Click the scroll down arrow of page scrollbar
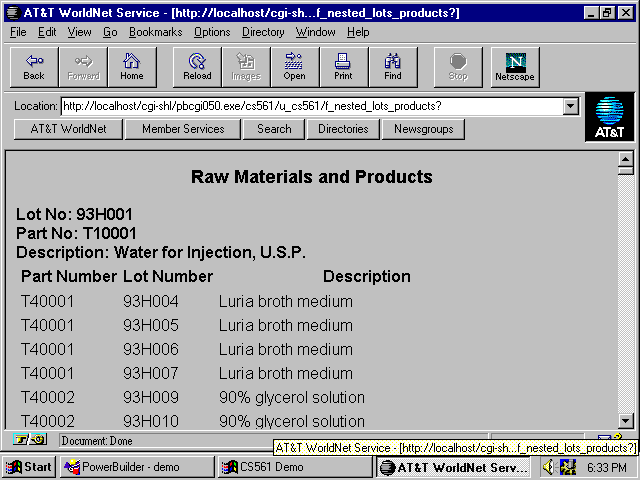The height and width of the screenshot is (480, 640). pyautogui.click(x=625, y=420)
